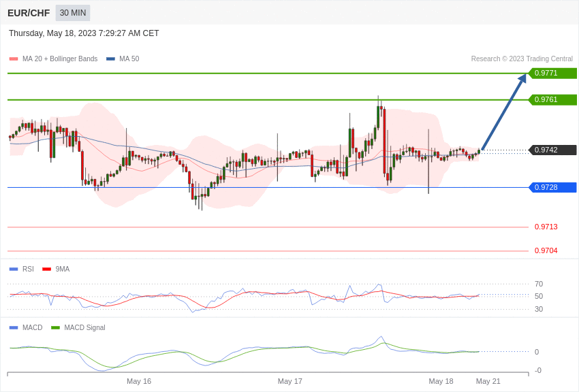Click the 30 MIN timeframe badge
The image size is (579, 392).
click(x=73, y=13)
